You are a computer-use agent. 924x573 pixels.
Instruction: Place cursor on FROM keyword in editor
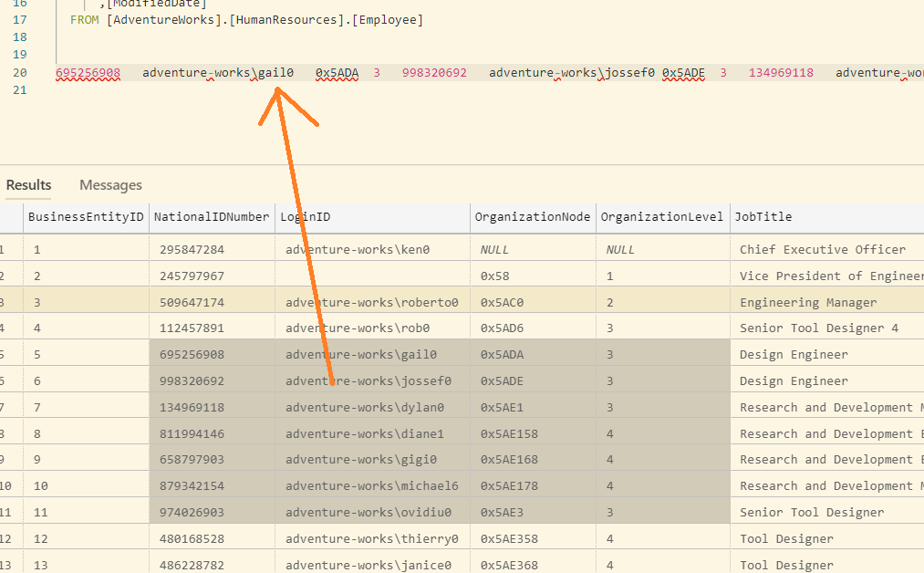pos(84,19)
